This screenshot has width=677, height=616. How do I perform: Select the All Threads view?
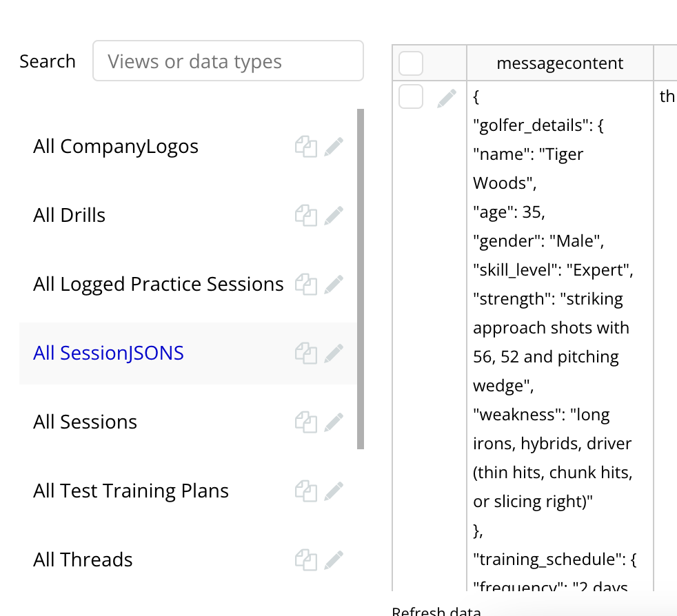[x=83, y=559]
